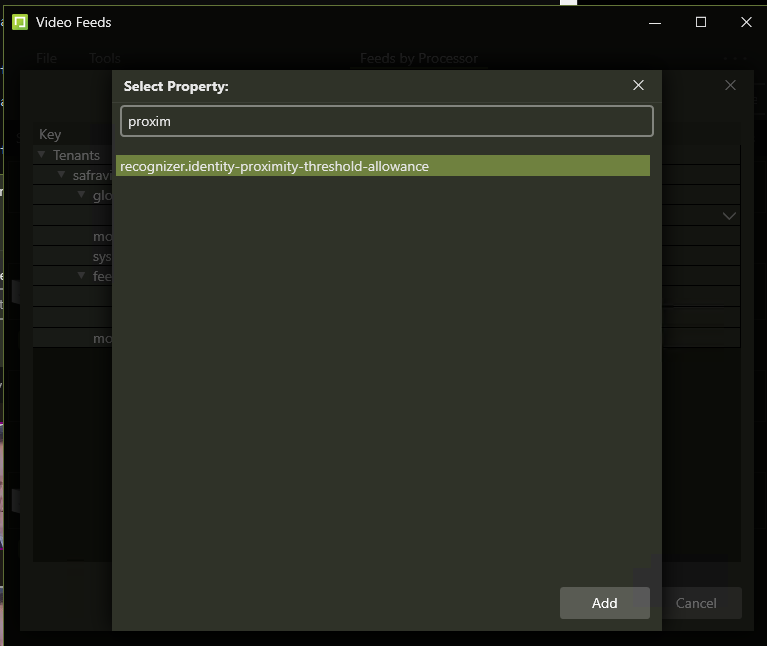Click the property search field containing 'proxim'

386,121
